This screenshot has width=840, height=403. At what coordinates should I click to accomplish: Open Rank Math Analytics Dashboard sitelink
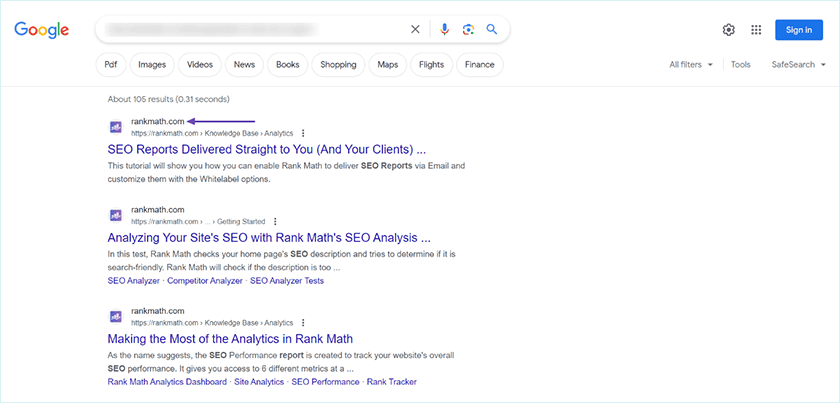coord(167,382)
